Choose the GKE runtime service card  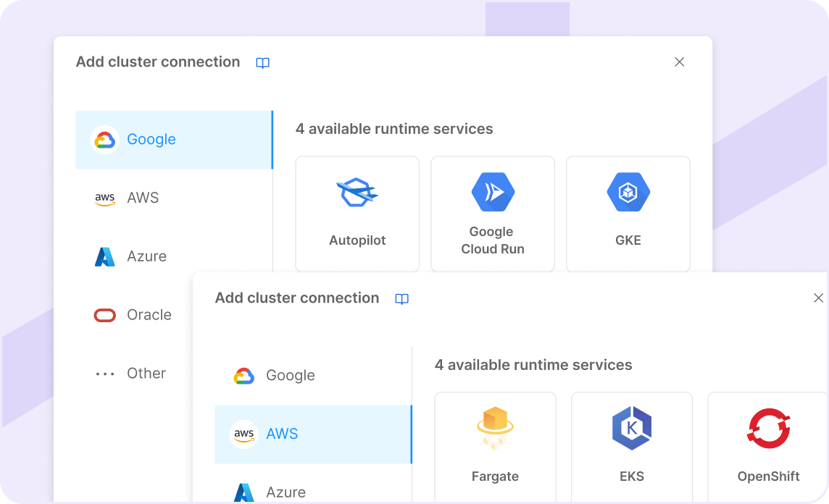628,214
